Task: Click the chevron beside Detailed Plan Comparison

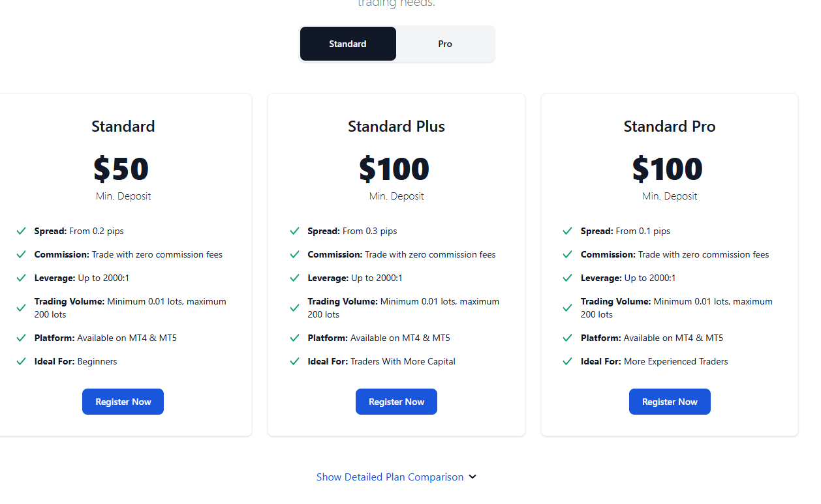Action: click(x=472, y=477)
